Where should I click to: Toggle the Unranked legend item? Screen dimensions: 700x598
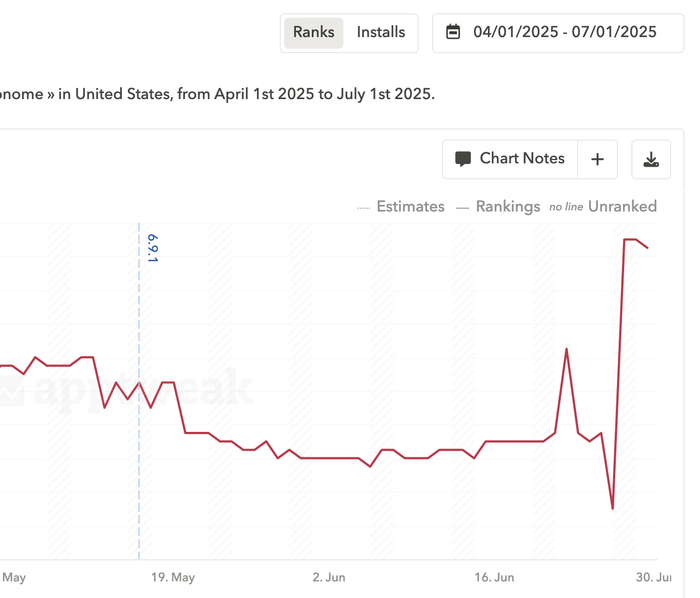click(x=603, y=207)
